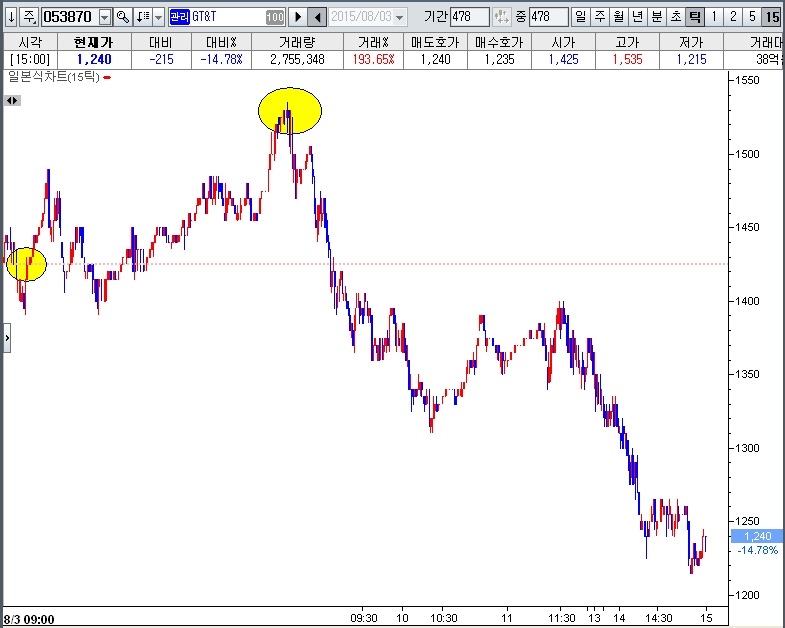This screenshot has height=628, width=785.
Task: Expand the left side panel arrow
Action: [x=7, y=338]
